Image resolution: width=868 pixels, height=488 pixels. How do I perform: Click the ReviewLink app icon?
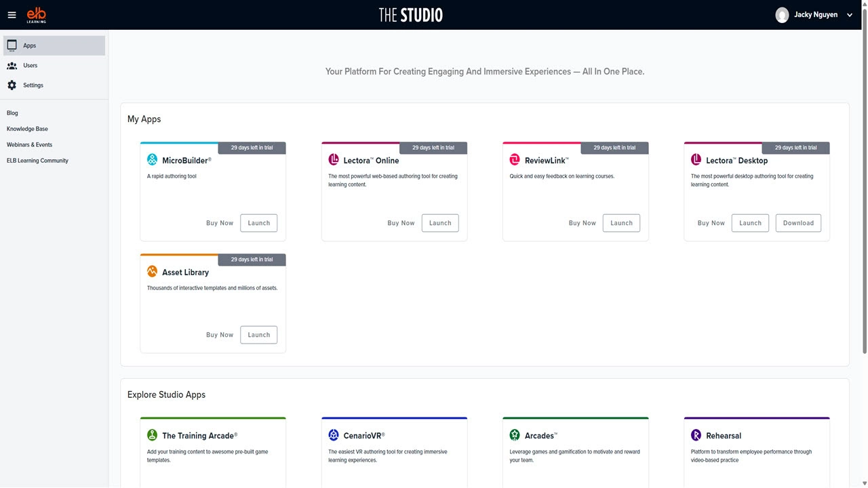point(515,160)
